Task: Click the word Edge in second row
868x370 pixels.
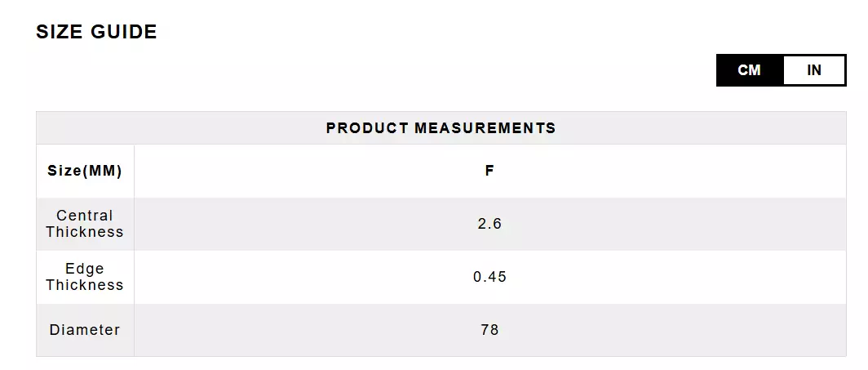Action: 85,269
